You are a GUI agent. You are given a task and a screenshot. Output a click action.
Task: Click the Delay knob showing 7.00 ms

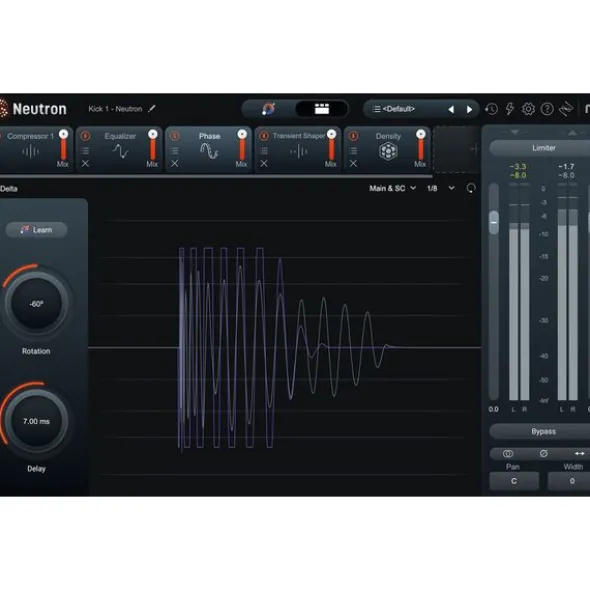pyautogui.click(x=36, y=421)
